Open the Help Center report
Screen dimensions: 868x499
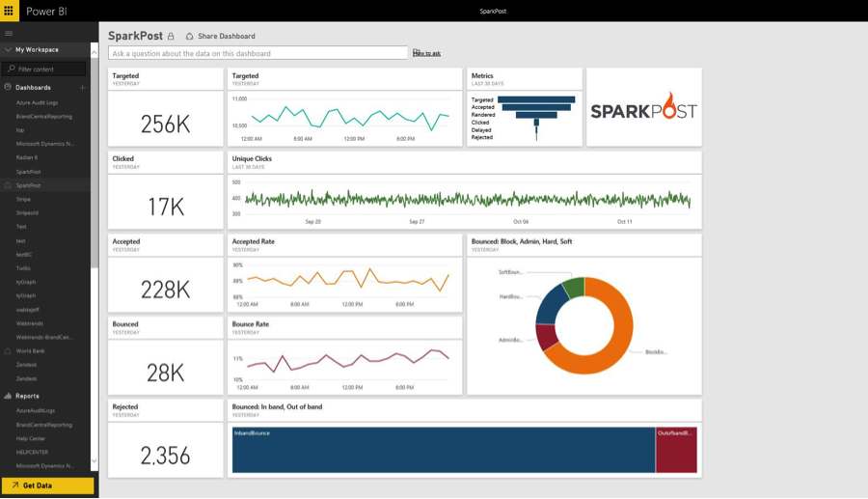pyautogui.click(x=31, y=438)
